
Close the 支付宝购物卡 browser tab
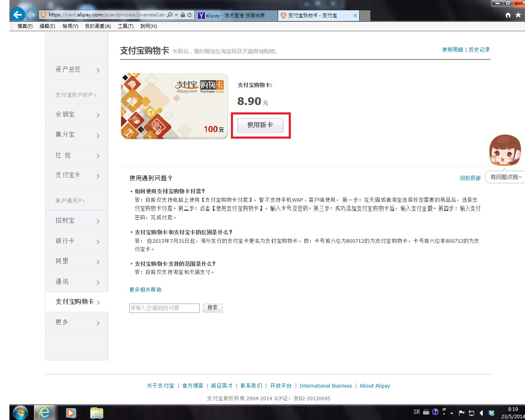pos(355,16)
